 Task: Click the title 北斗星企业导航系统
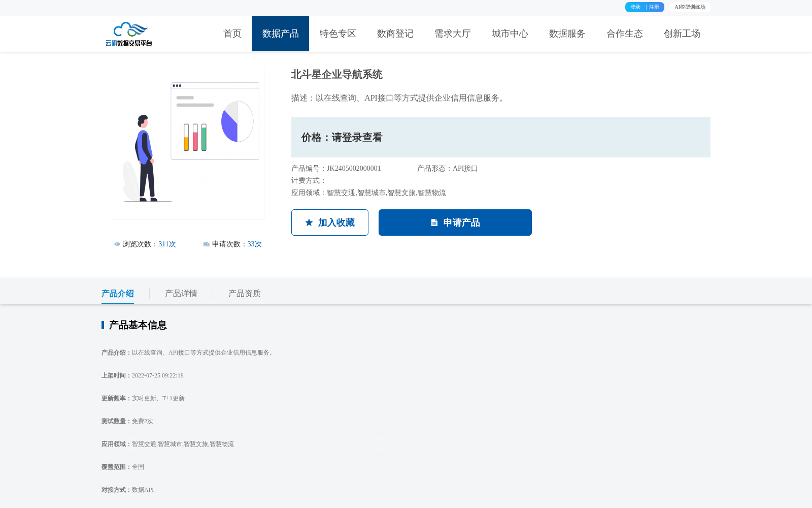[337, 75]
